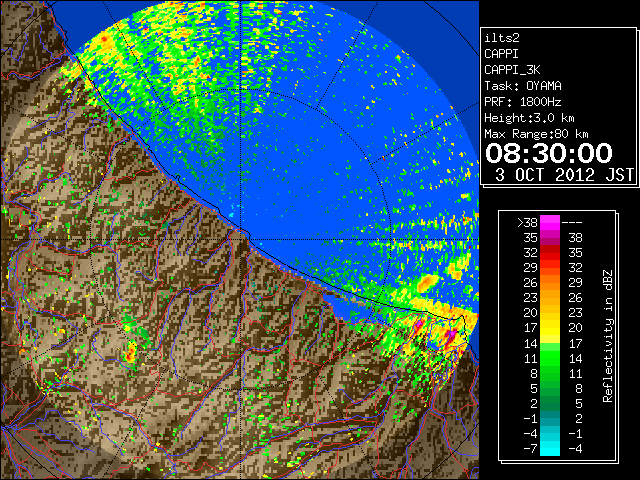The height and width of the screenshot is (480, 640).
Task: Click the 'Task: OYAMA' line
Action: (x=523, y=86)
